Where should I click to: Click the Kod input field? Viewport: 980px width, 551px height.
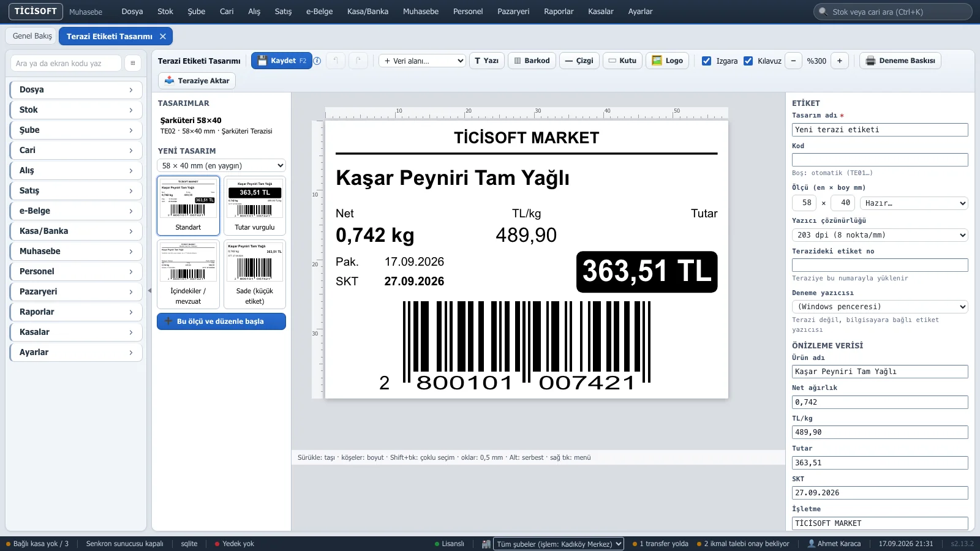coord(880,160)
